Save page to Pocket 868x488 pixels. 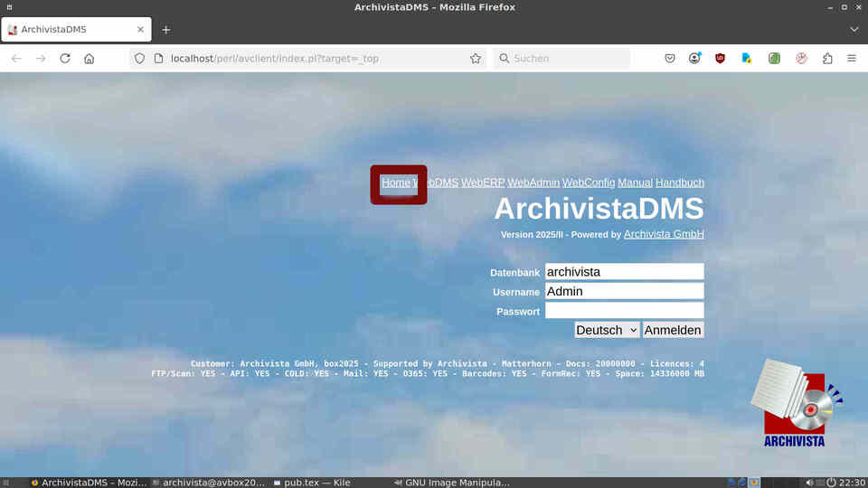tap(670, 58)
